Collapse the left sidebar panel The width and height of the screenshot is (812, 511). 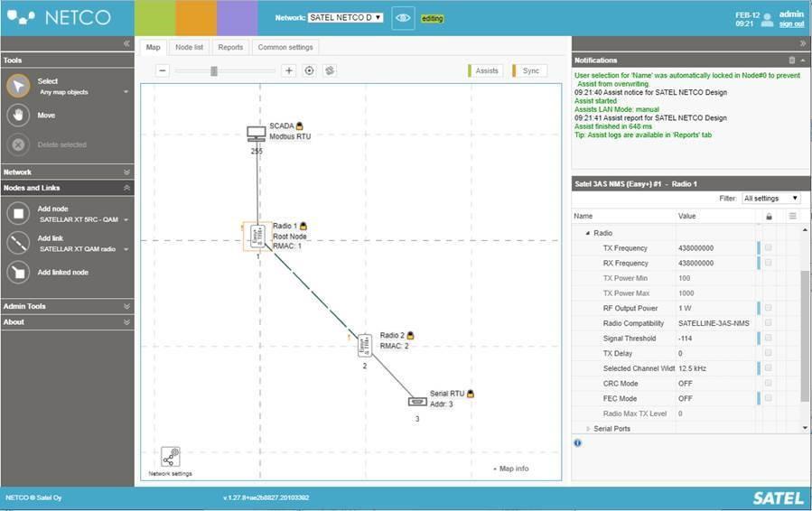point(126,44)
